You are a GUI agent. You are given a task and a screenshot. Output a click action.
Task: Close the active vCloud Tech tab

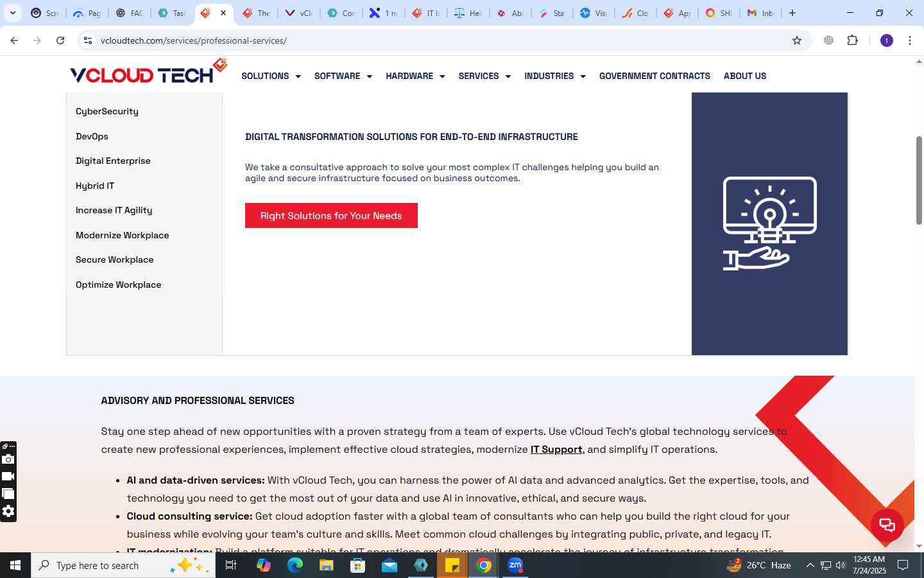coord(223,13)
